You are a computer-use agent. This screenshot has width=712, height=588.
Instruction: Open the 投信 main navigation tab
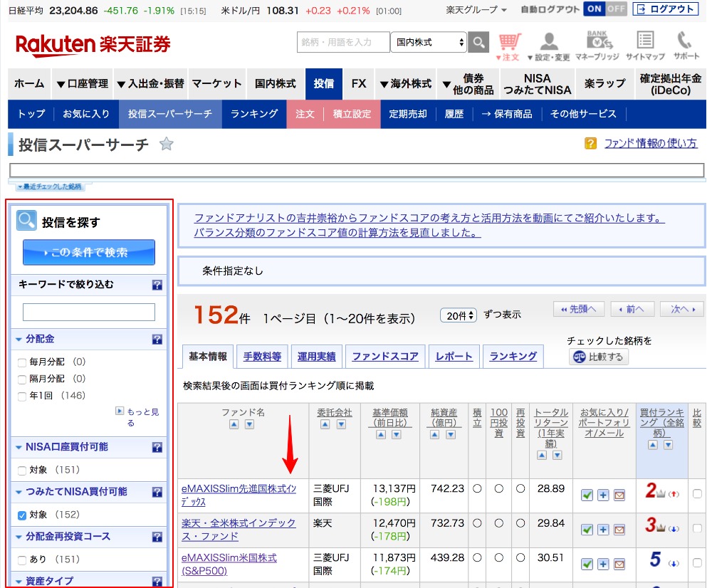324,83
